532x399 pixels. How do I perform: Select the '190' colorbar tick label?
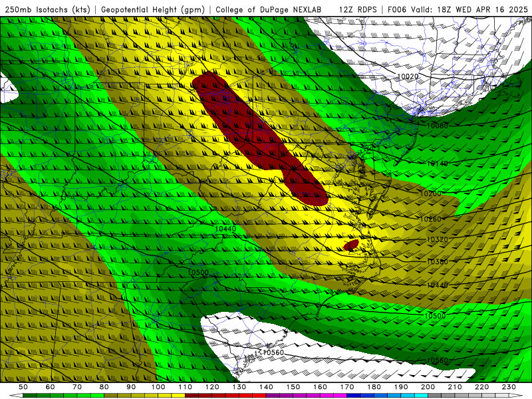(401, 387)
